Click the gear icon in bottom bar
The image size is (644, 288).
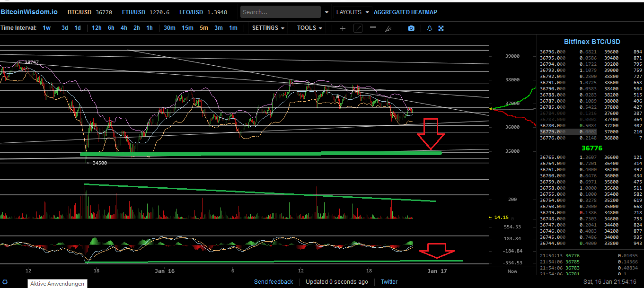click(5, 282)
